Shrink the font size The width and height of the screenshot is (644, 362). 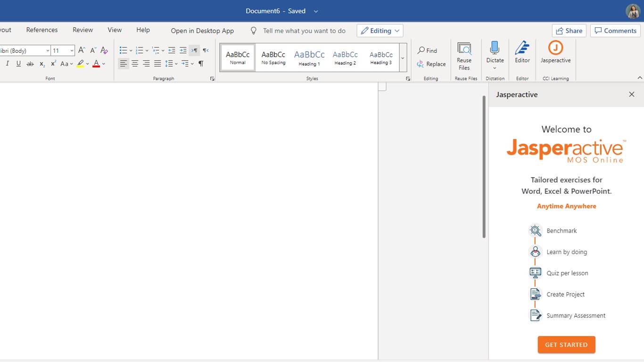93,50
